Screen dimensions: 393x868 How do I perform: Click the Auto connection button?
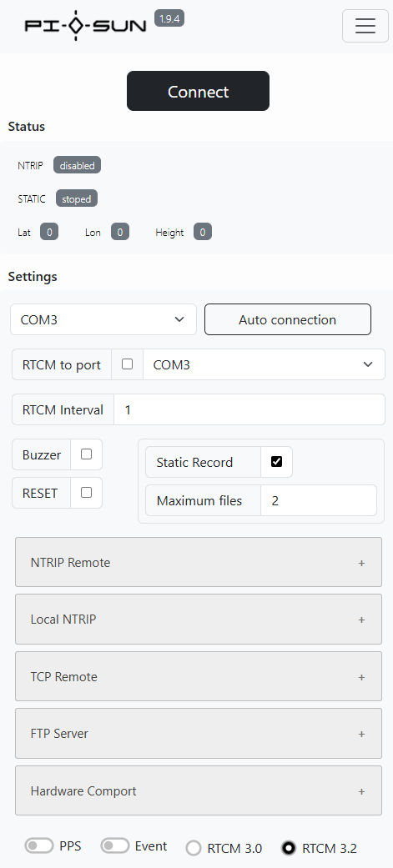[288, 319]
